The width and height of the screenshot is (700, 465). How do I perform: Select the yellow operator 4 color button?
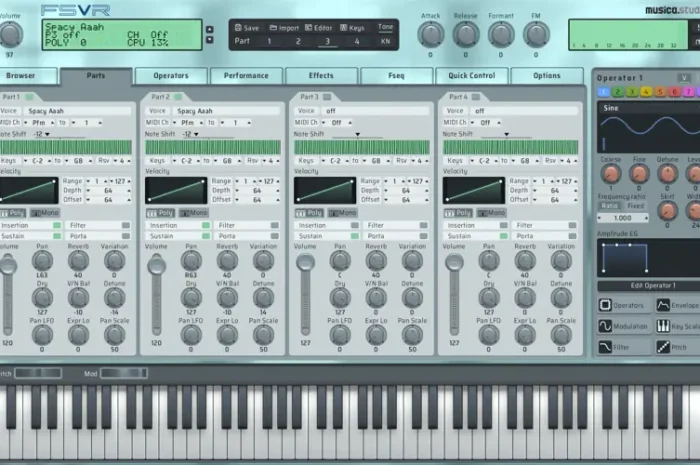[x=646, y=92]
